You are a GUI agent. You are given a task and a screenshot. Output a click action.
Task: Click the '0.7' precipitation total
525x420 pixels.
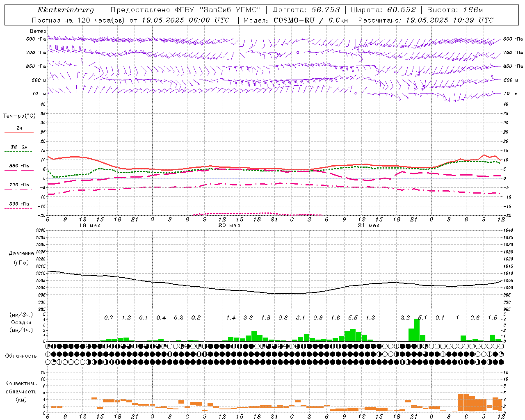tap(109, 318)
